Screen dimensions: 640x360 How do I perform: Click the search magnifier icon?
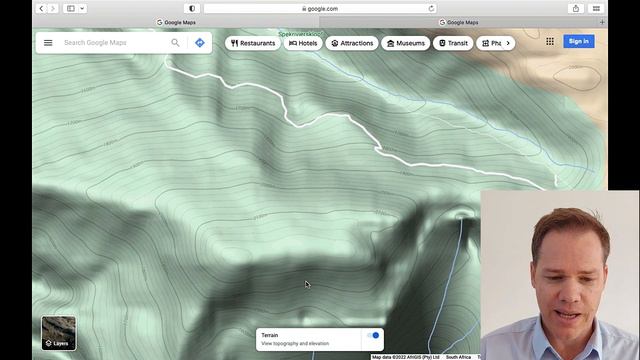175,42
